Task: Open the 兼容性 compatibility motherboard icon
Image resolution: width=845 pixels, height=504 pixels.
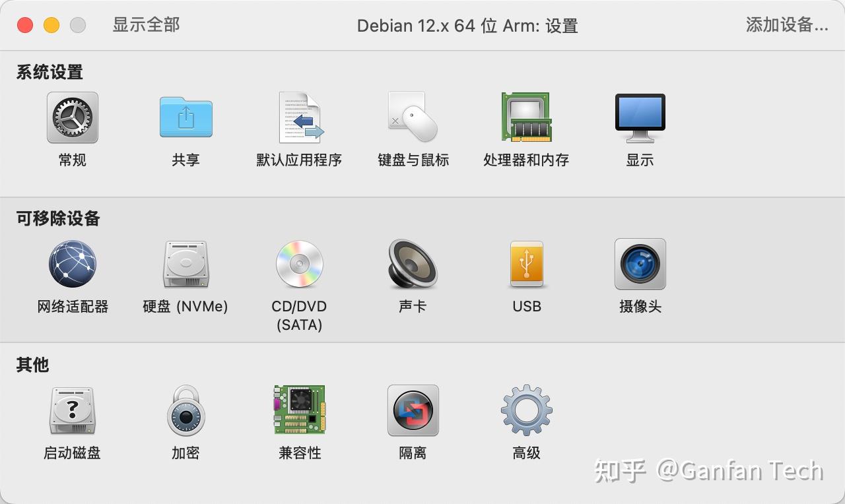Action: [x=299, y=410]
